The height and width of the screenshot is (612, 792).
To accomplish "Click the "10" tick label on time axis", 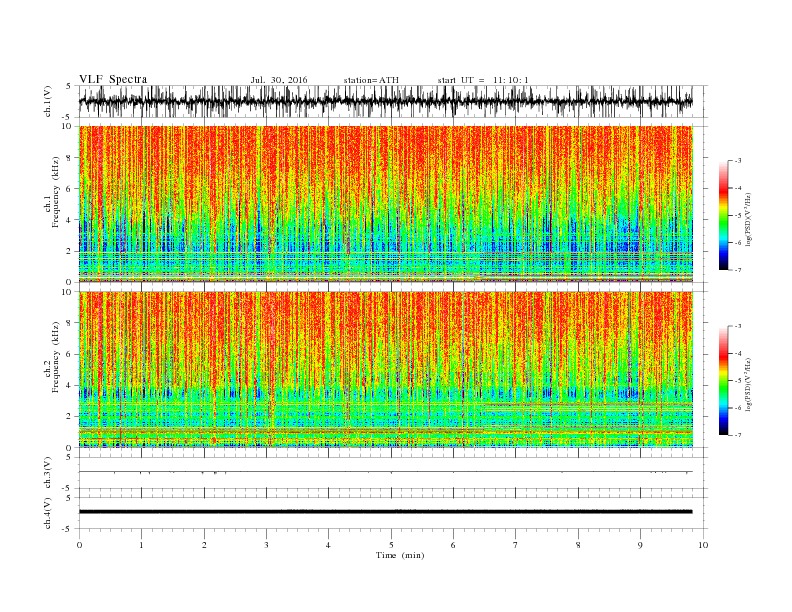I will (703, 545).
